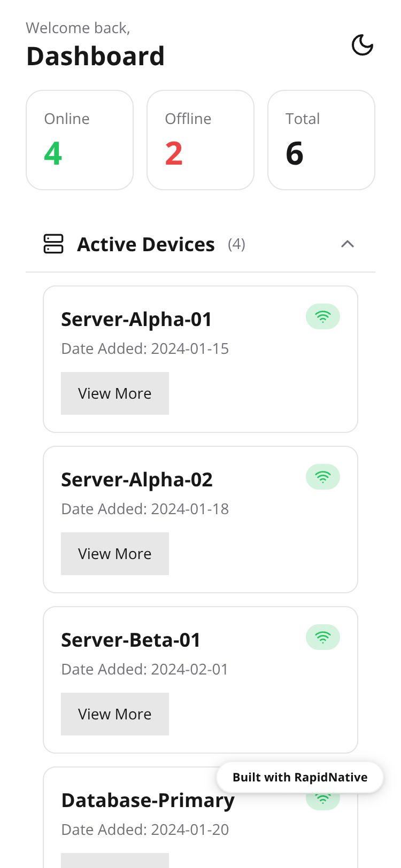
Task: Open the Offline devices stat card
Action: click(200, 140)
